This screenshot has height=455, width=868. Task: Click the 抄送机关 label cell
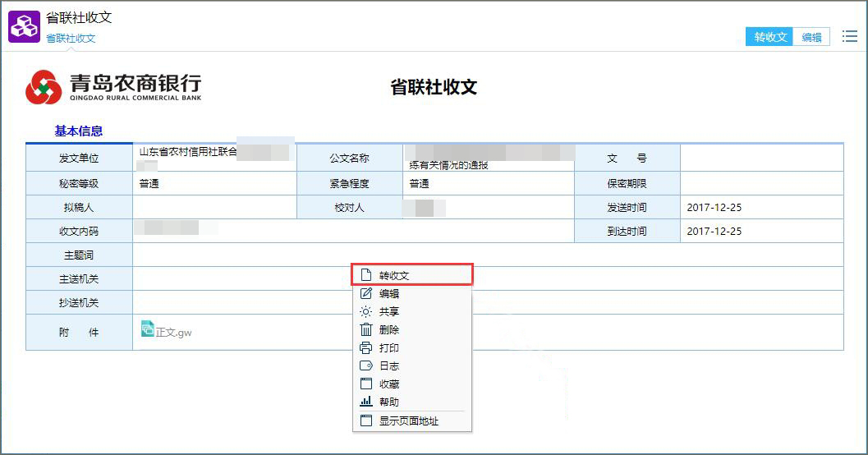[x=79, y=303]
